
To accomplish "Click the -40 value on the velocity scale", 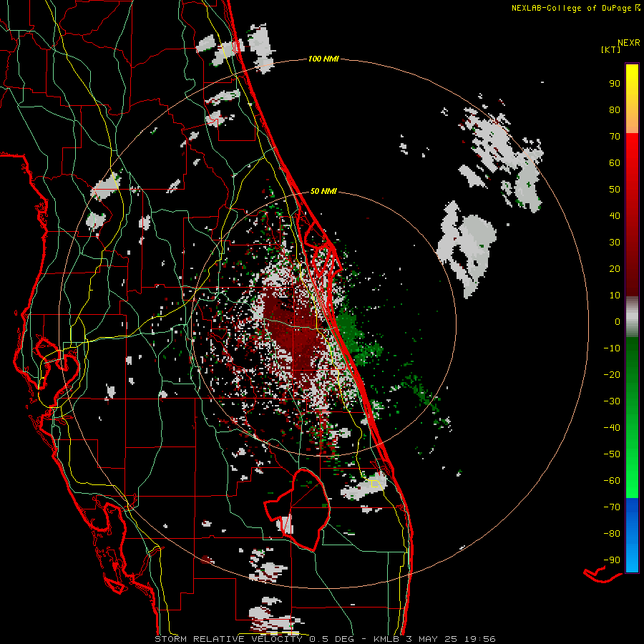I will tap(612, 428).
